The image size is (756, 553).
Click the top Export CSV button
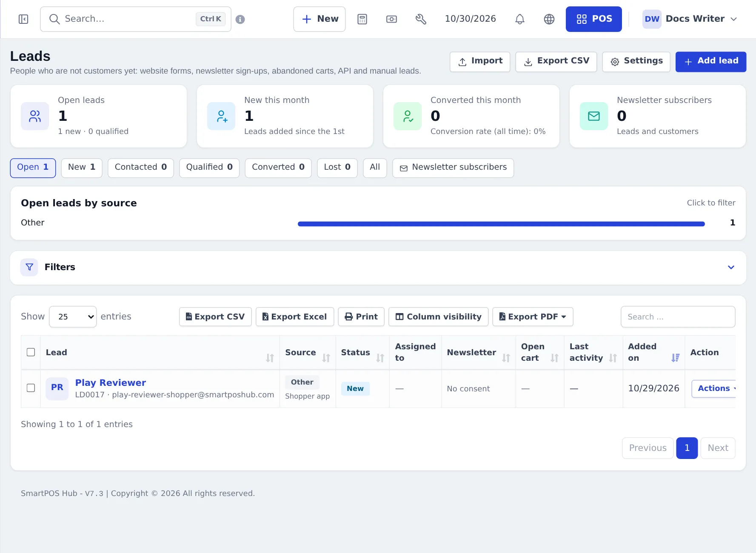556,62
